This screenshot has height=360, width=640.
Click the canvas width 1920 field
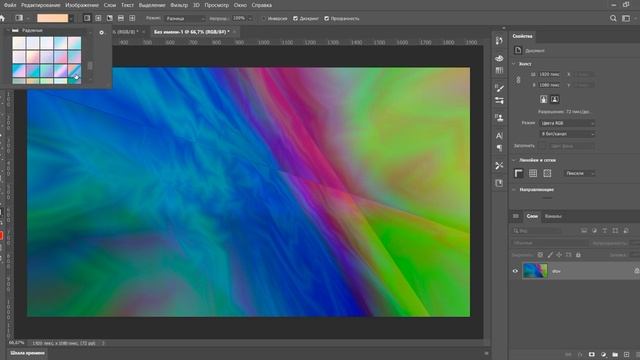point(549,74)
